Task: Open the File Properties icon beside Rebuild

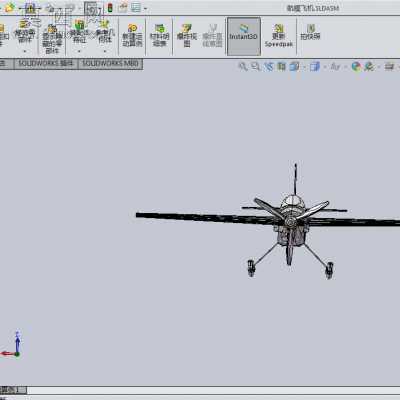Action: click(122, 7)
